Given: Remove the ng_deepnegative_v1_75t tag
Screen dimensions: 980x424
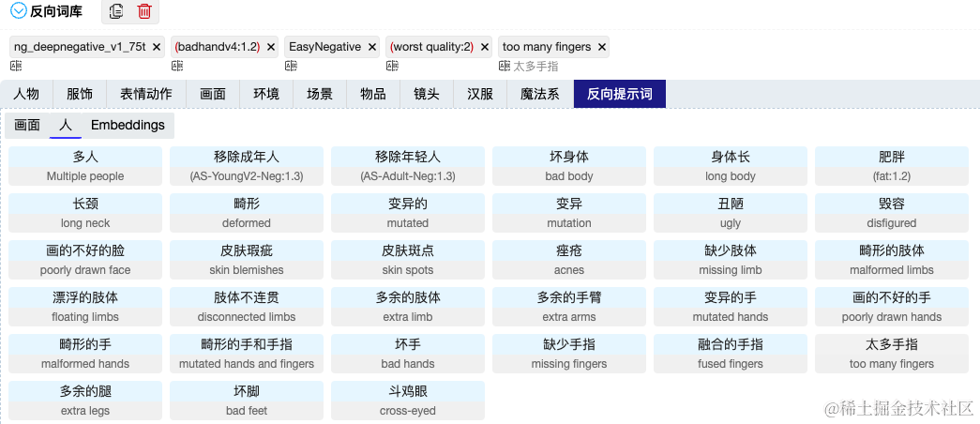Looking at the screenshot, I should click(157, 47).
